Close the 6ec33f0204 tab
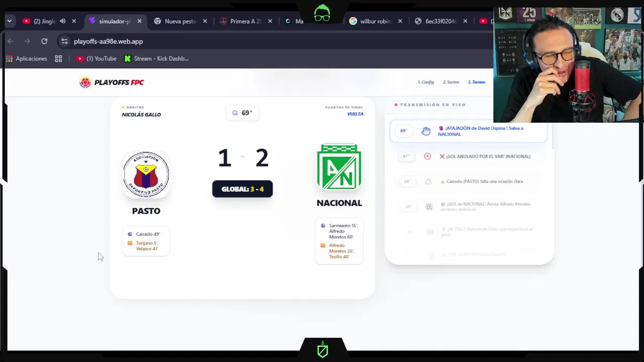644x362 pixels. (x=465, y=21)
